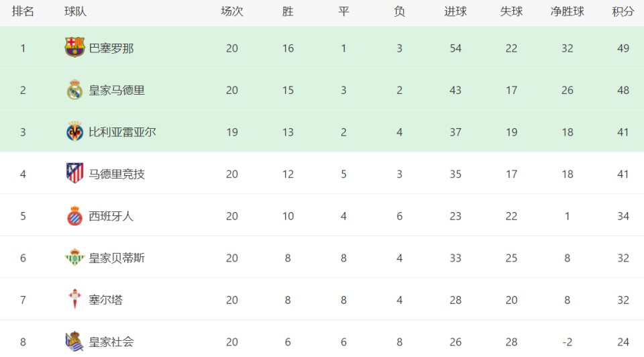644x357 pixels.
Task: Open the 皇家马德里 team link
Action: [117, 90]
